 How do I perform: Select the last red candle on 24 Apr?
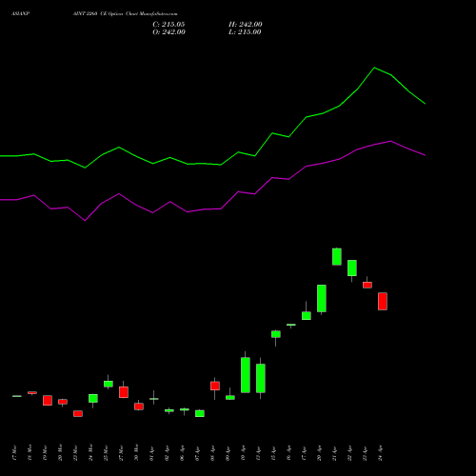click(383, 301)
